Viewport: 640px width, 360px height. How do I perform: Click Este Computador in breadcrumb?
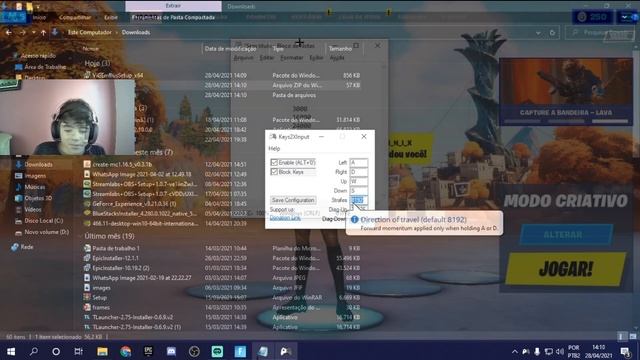click(90, 32)
